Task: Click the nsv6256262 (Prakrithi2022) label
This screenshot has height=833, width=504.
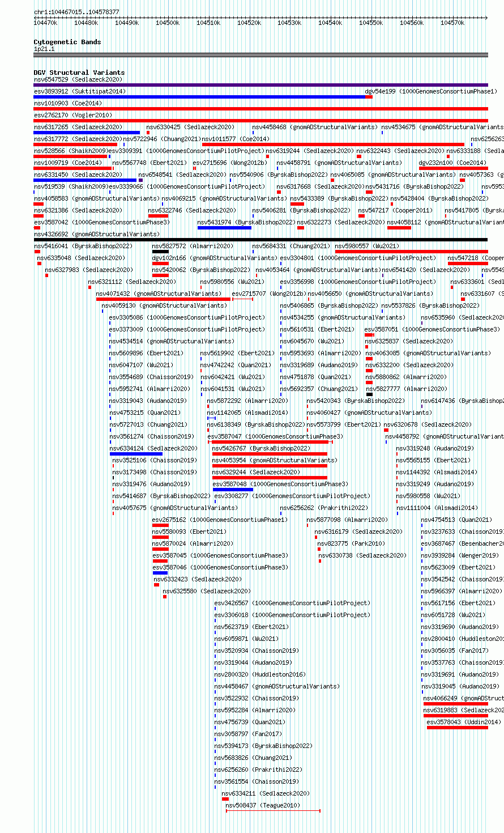Action: point(324,508)
